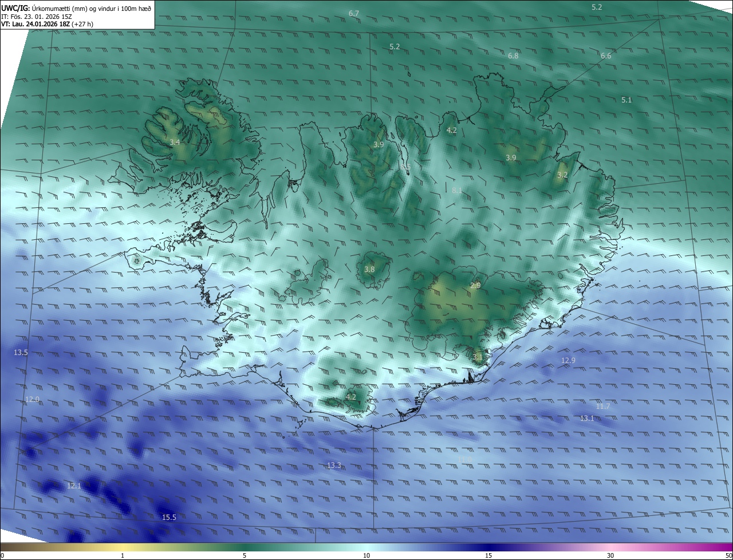Click the 12.0 value label over the sea
Image resolution: width=733 pixels, height=560 pixels.
coord(32,400)
